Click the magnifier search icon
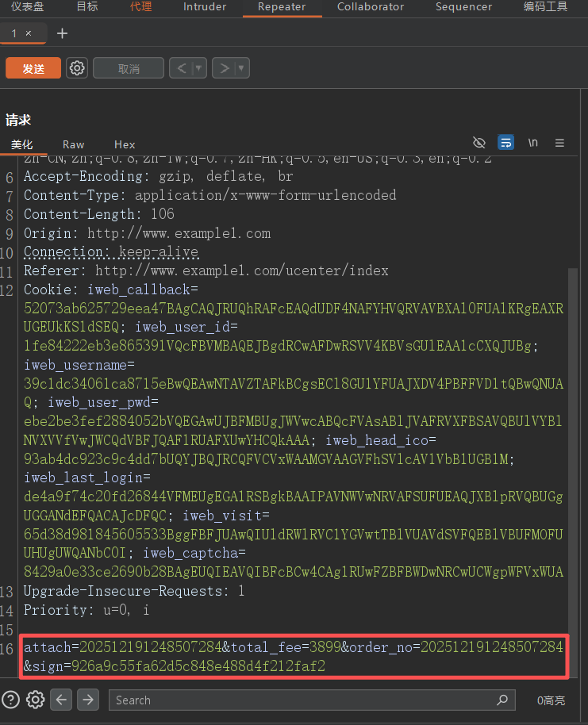588x725 pixels. pos(502,700)
